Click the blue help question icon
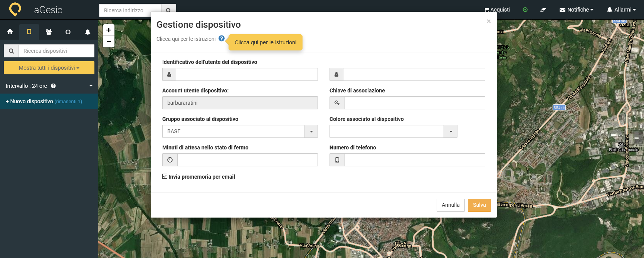This screenshot has width=644, height=258. click(222, 39)
